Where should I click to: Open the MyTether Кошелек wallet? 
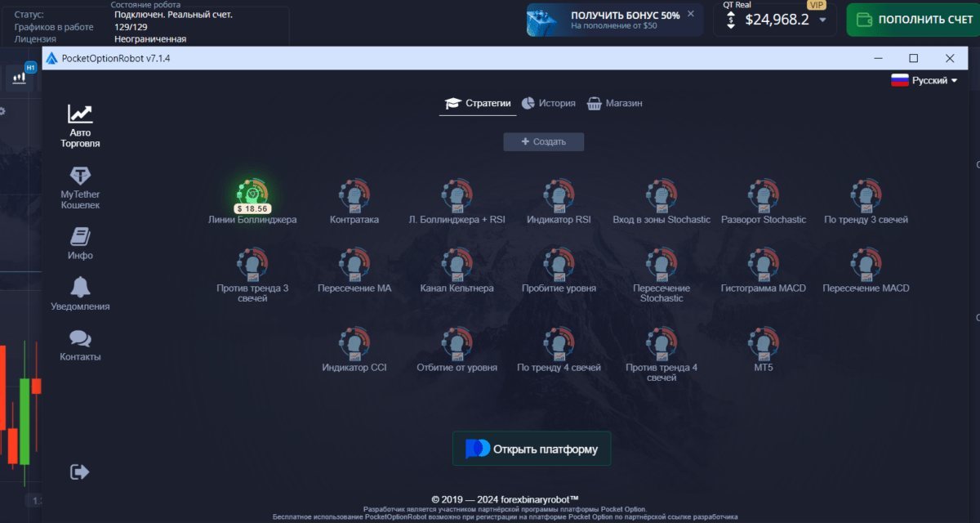[80, 188]
